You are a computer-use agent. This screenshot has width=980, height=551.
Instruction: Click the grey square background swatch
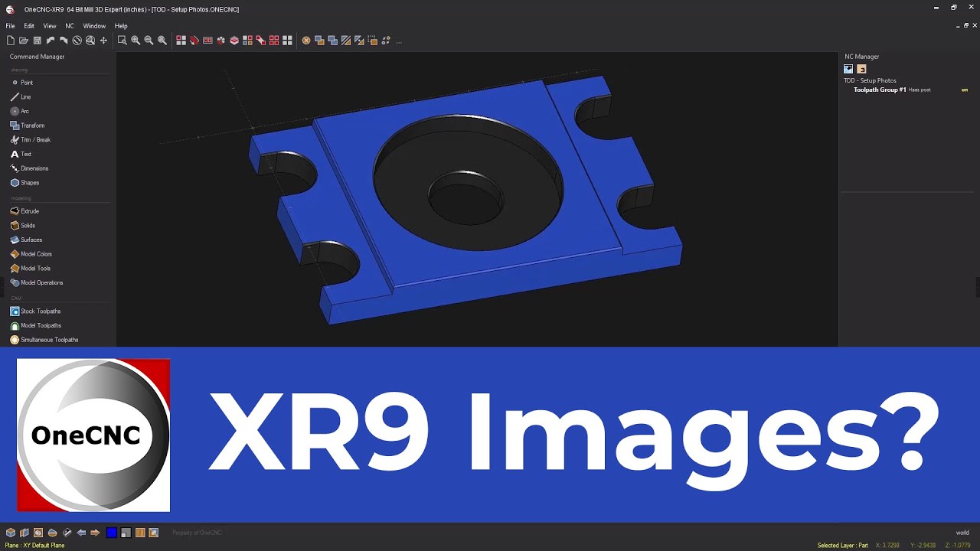pyautogui.click(x=126, y=533)
